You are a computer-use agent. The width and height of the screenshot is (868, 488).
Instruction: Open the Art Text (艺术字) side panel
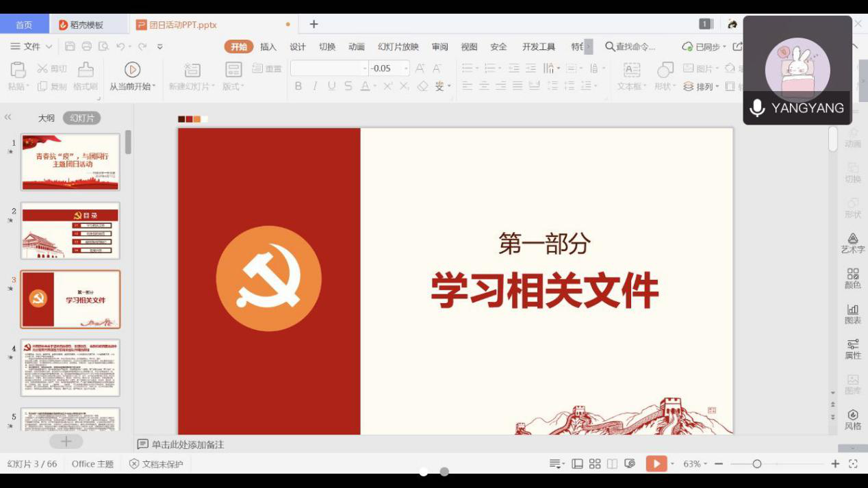coord(853,243)
